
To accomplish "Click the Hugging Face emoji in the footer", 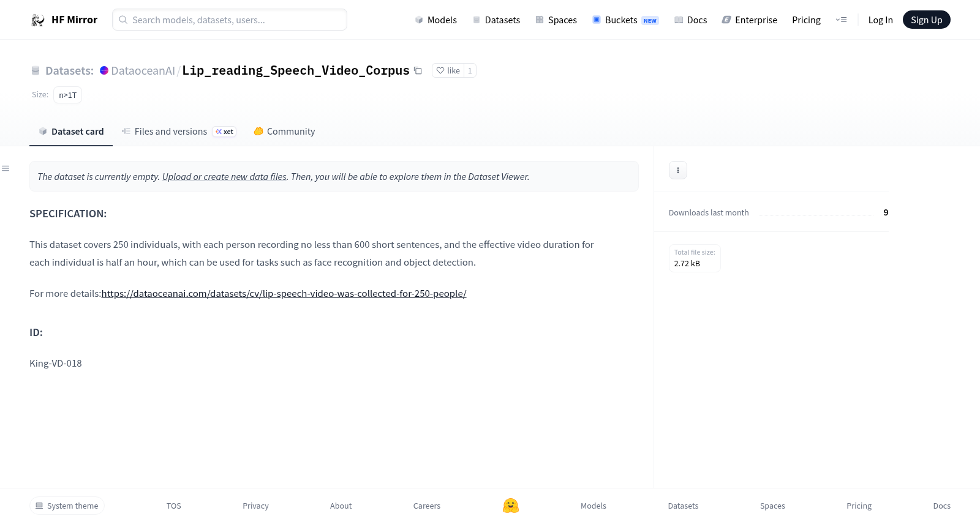I will pyautogui.click(x=511, y=506).
